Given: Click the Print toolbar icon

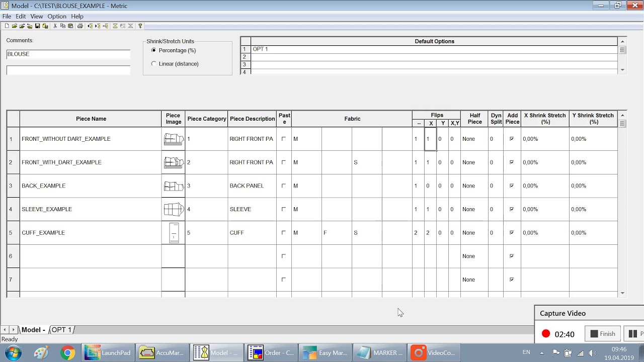Looking at the screenshot, I should pyautogui.click(x=80, y=26).
